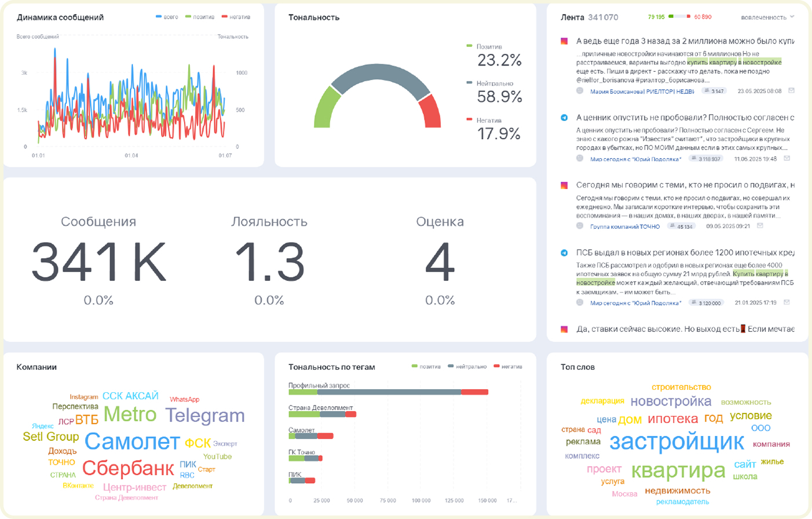Screen dimensions: 812x519
Task: Click neutral face sentiment icon by Мария Борисанова
Action: (x=580, y=91)
